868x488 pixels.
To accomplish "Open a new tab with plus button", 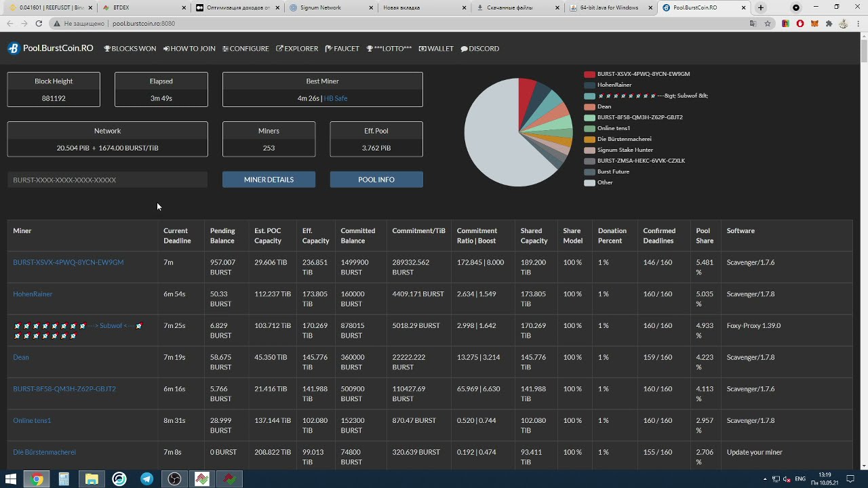I will [761, 7].
